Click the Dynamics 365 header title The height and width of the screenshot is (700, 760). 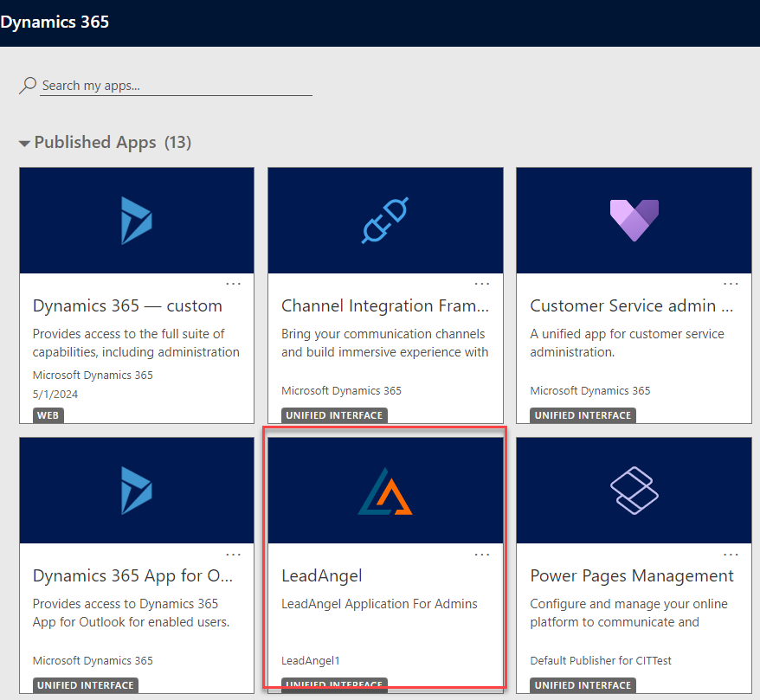coord(55,22)
